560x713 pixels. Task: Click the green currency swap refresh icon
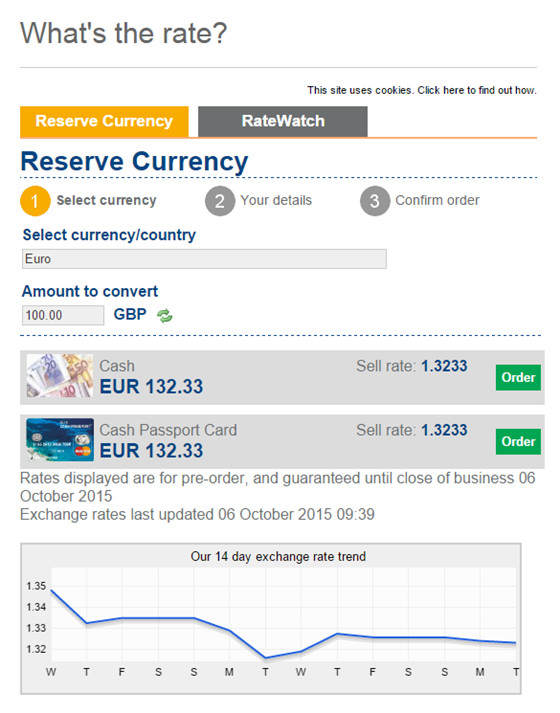tap(165, 316)
